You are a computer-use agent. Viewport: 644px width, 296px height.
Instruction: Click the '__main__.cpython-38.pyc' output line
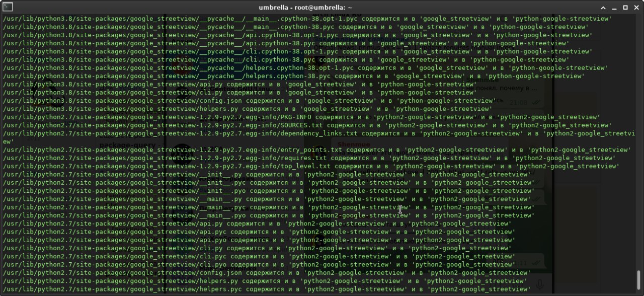click(296, 27)
